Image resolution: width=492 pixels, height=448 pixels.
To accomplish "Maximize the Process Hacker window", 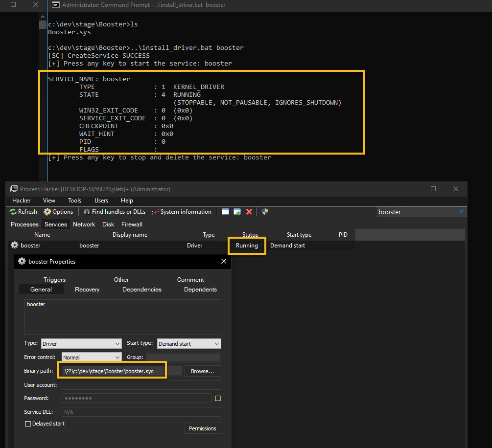I will pyautogui.click(x=433, y=189).
